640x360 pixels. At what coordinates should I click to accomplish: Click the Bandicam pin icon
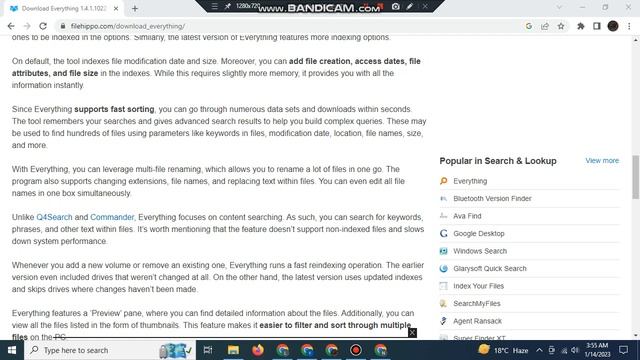tap(228, 6)
